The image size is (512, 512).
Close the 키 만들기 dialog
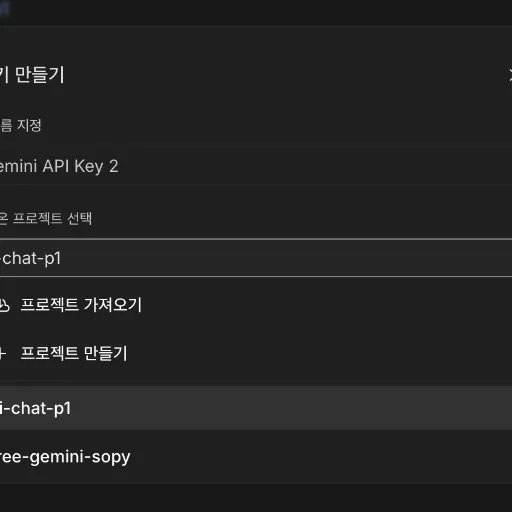510,75
